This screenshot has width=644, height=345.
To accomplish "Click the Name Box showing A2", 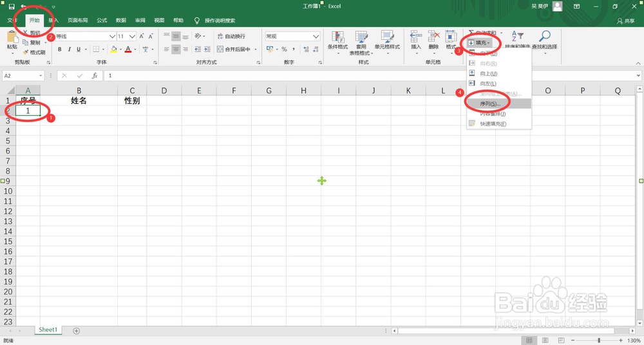I will point(23,75).
